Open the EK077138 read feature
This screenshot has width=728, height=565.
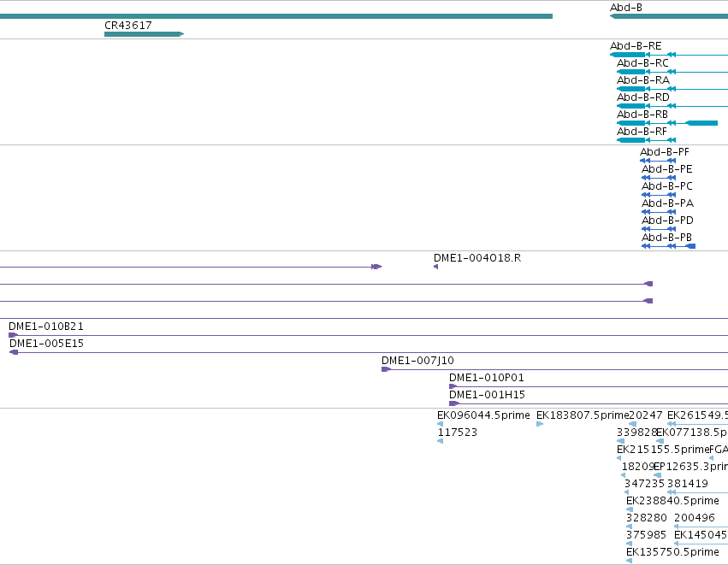(692, 433)
